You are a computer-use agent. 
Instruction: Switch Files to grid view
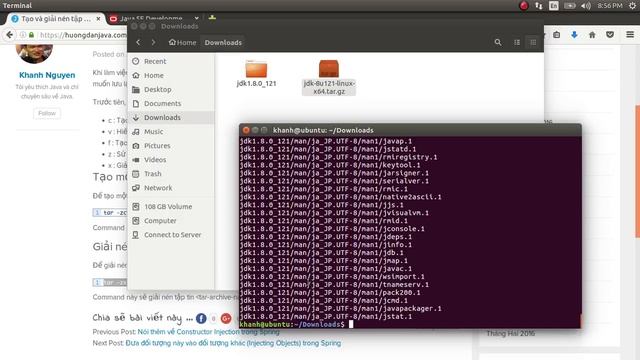(533, 42)
